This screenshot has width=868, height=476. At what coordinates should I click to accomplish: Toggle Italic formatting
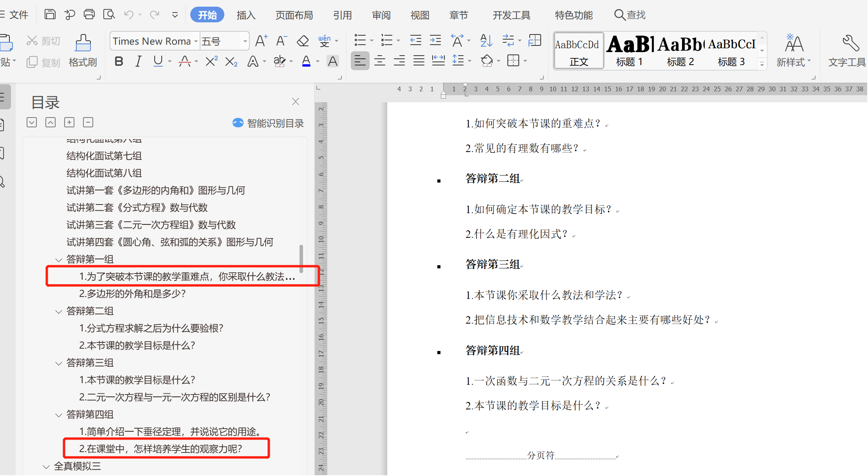click(138, 62)
